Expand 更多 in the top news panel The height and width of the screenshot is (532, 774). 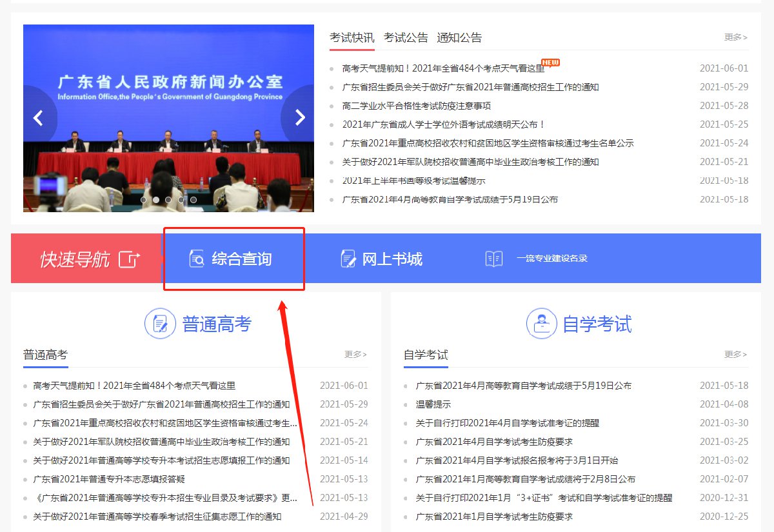[735, 37]
